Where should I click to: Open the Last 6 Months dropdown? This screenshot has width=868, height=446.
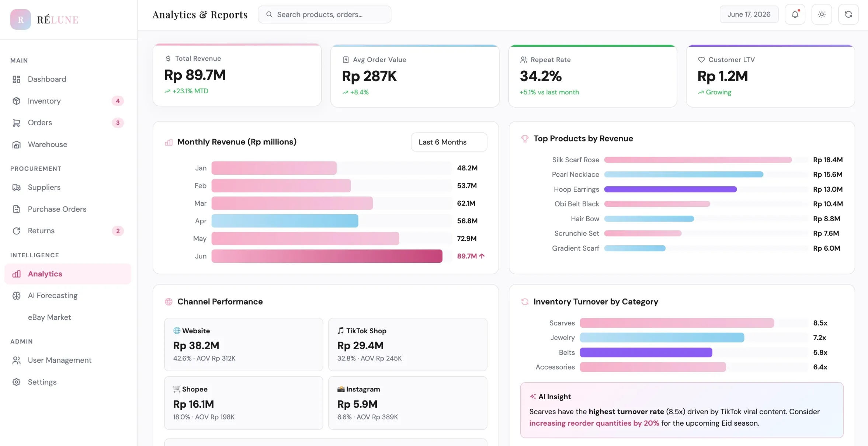449,142
